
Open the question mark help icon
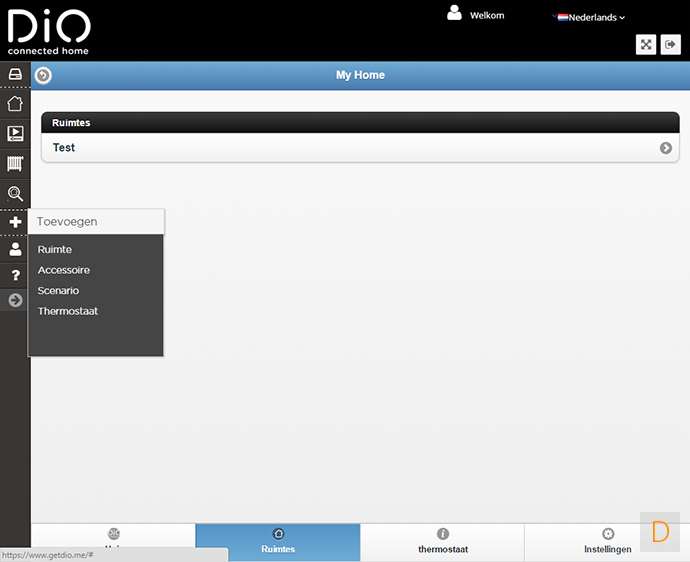(x=15, y=275)
